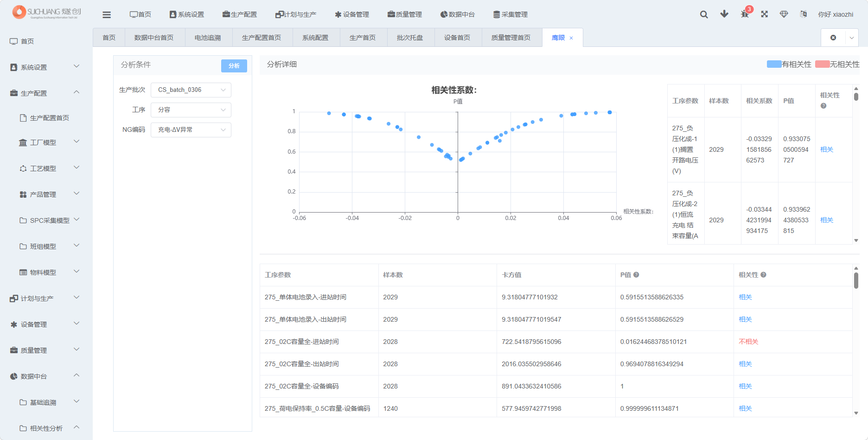Click the 工厂模型 building icon
Image resolution: width=868 pixels, height=440 pixels.
click(x=23, y=142)
